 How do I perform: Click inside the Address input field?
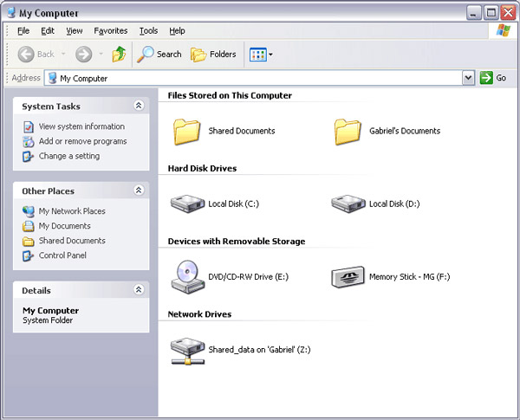click(x=260, y=78)
